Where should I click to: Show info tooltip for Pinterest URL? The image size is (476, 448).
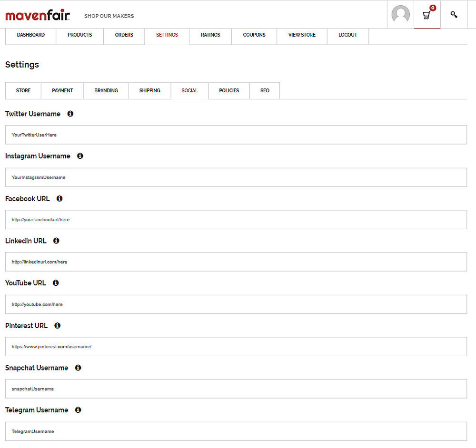click(x=58, y=326)
